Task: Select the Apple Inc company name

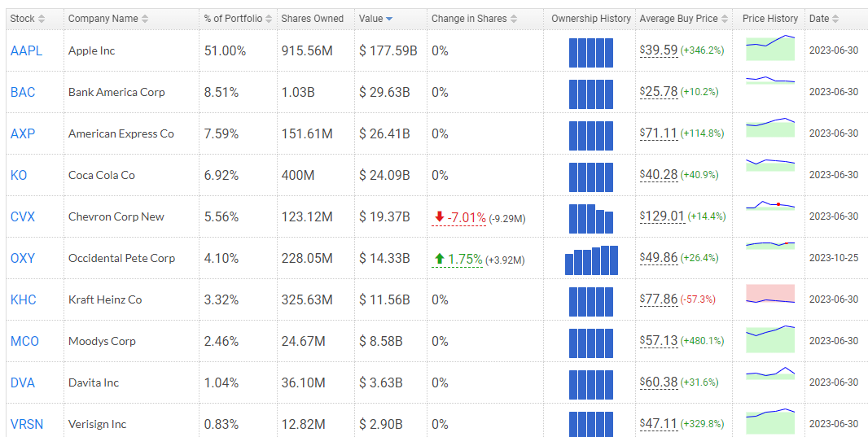Action: pyautogui.click(x=92, y=51)
